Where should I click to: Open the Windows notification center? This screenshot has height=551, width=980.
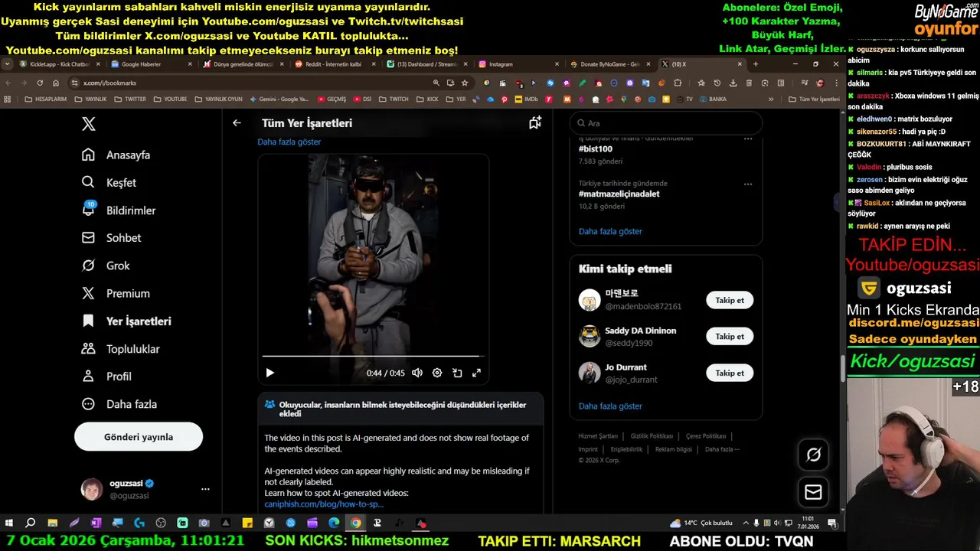832,523
